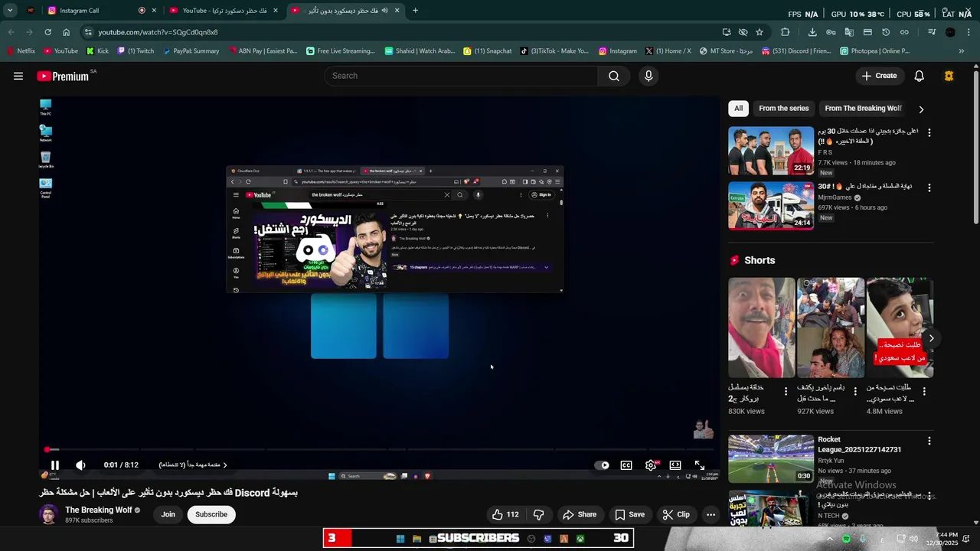The width and height of the screenshot is (980, 551).
Task: Reload the page with the browser refresh icon
Action: (x=47, y=32)
